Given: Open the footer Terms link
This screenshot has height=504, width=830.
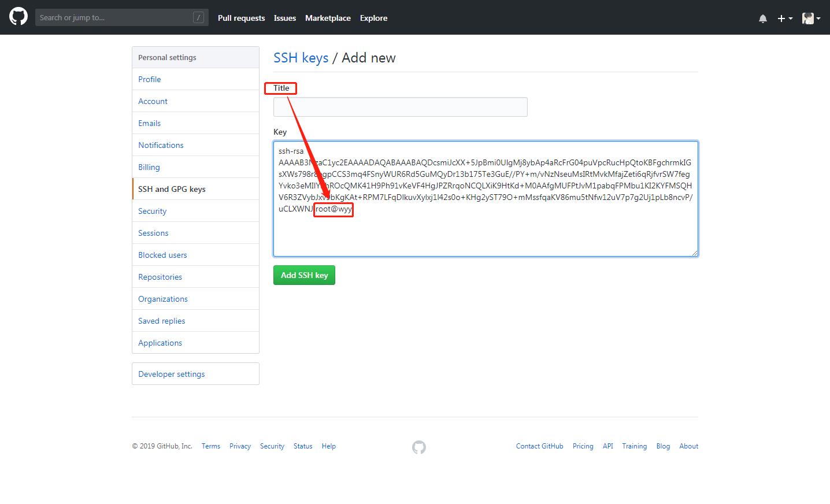Looking at the screenshot, I should tap(211, 446).
